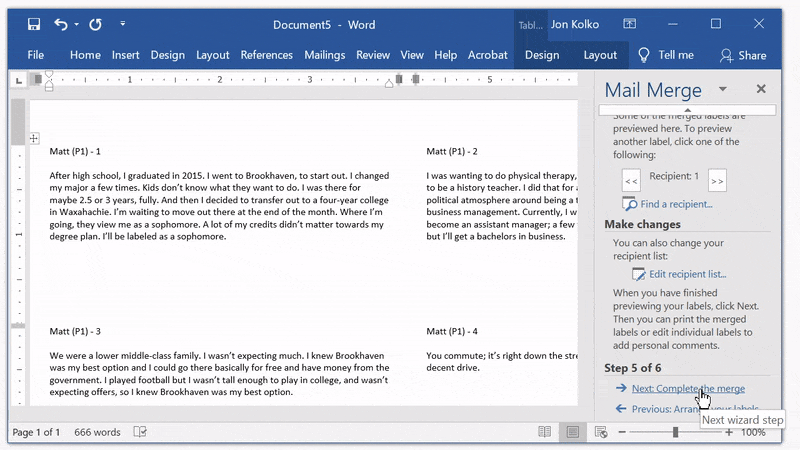Click the Redo/Repeat icon

click(x=95, y=24)
